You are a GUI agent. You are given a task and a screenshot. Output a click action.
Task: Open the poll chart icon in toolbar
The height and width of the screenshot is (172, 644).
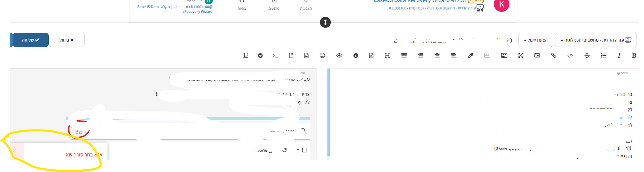point(487,55)
